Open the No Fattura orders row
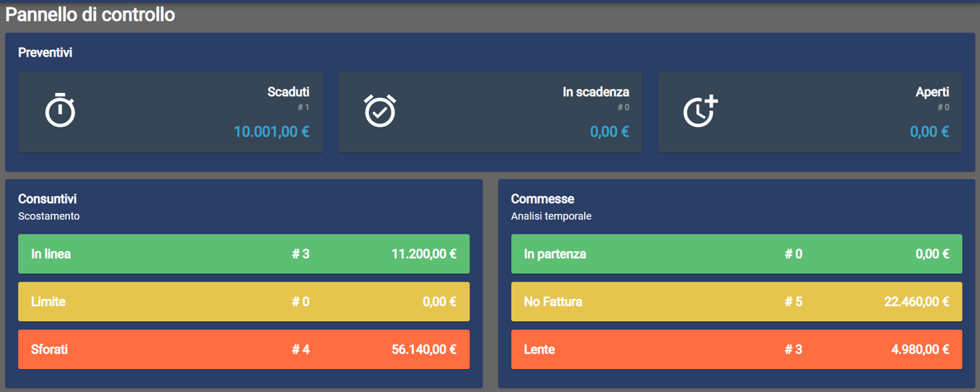 coord(736,302)
